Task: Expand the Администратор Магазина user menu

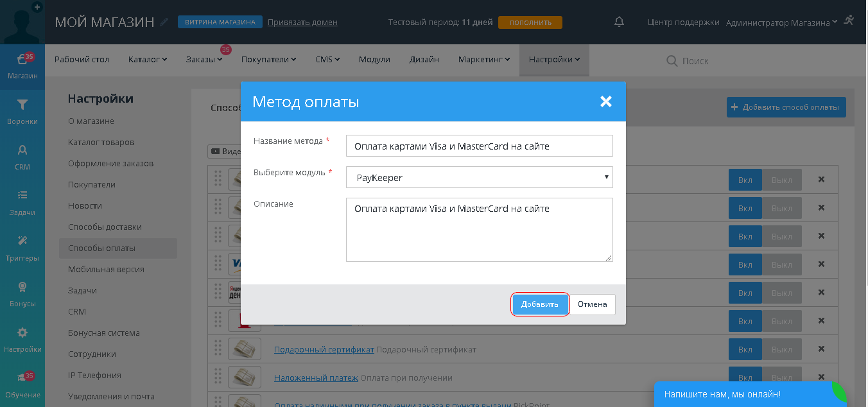Action: click(781, 22)
